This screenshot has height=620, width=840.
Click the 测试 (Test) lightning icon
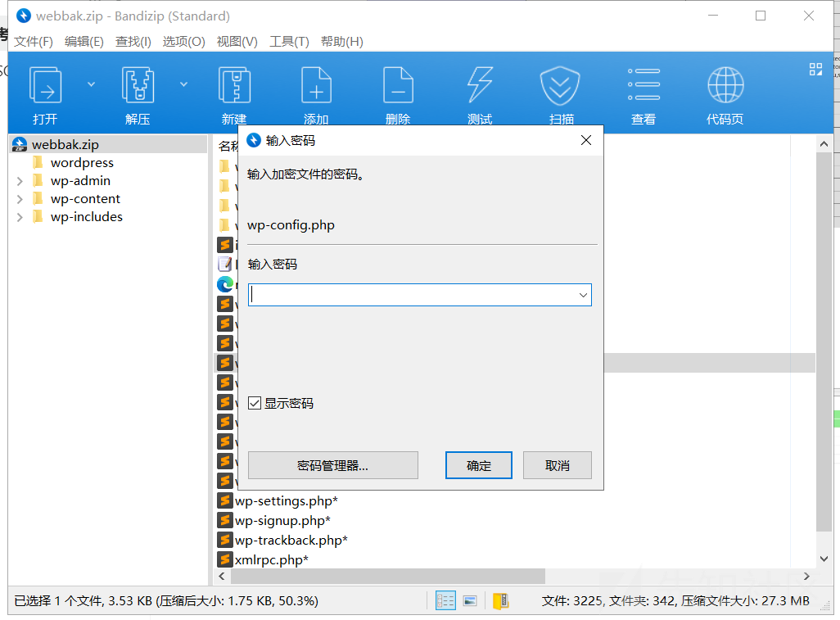(480, 85)
